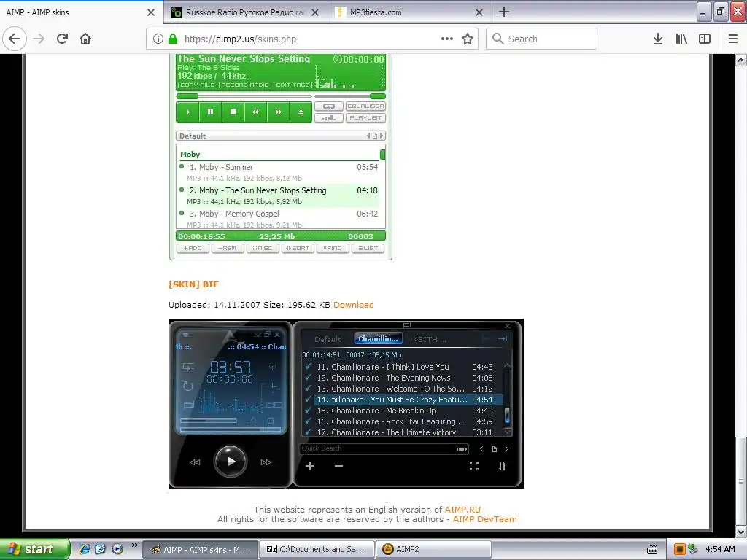The width and height of the screenshot is (747, 560).
Task: Follow the AIMP.RU link in the footer
Action: point(462,510)
